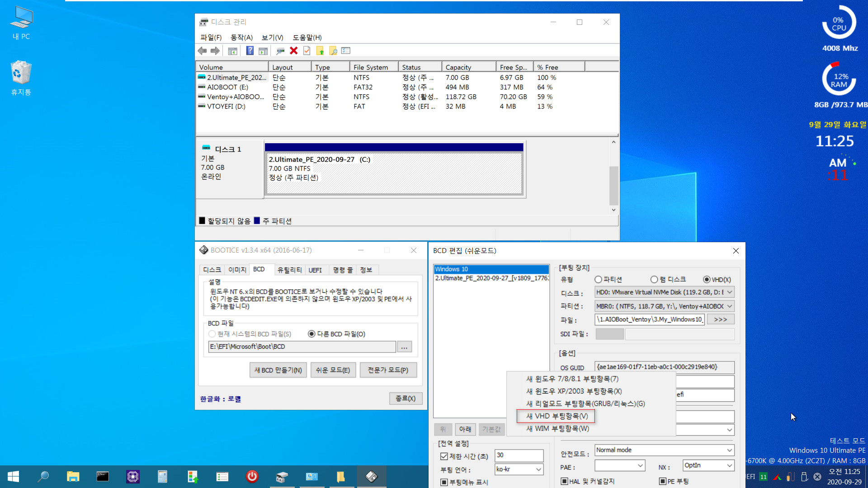The width and height of the screenshot is (868, 488).
Task: Open Calculator from the taskbar
Action: pyautogui.click(x=162, y=477)
